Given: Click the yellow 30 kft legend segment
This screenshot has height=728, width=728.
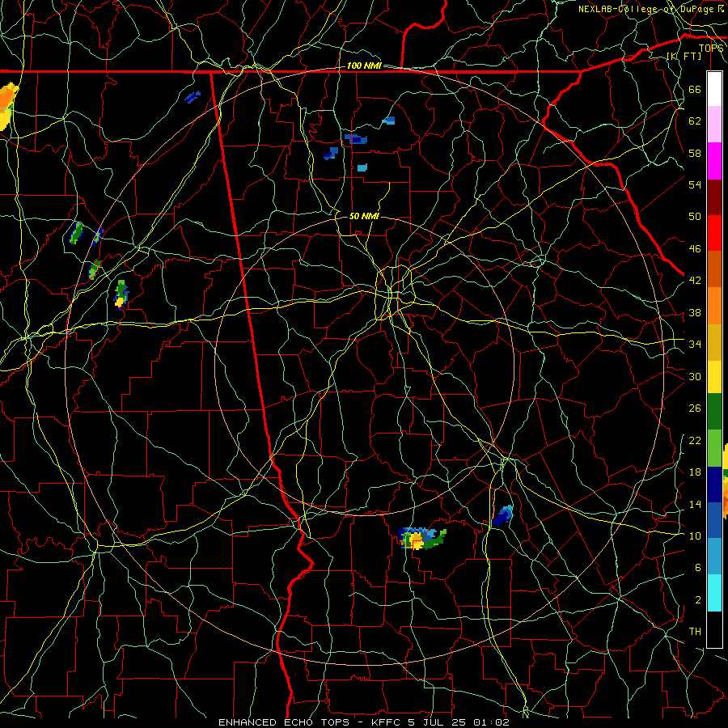Looking at the screenshot, I should tap(714, 377).
